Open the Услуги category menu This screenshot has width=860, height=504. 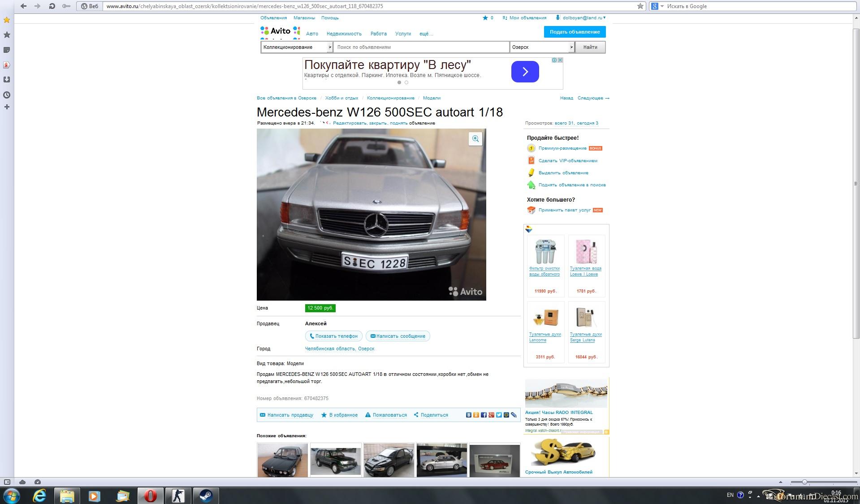(403, 34)
